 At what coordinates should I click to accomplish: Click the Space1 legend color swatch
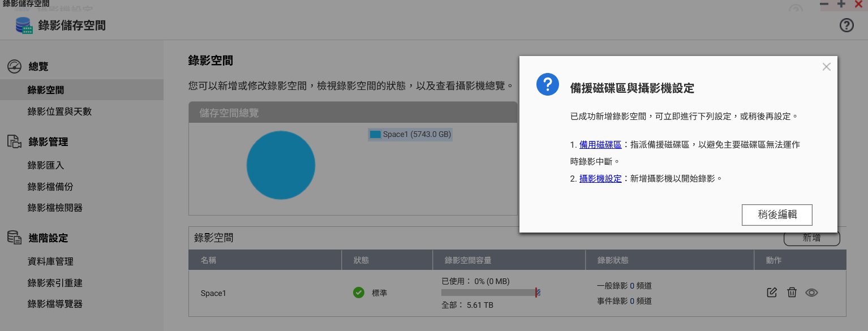pos(375,135)
